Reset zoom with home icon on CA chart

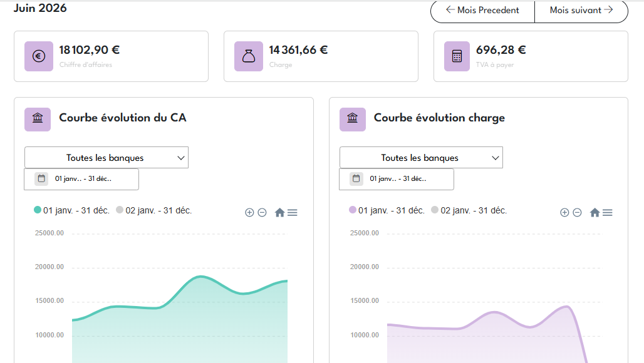coord(279,212)
